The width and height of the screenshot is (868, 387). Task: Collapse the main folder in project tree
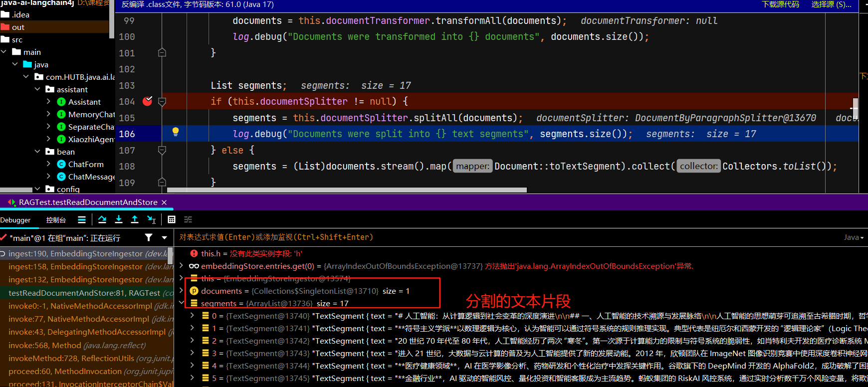tap(4, 52)
